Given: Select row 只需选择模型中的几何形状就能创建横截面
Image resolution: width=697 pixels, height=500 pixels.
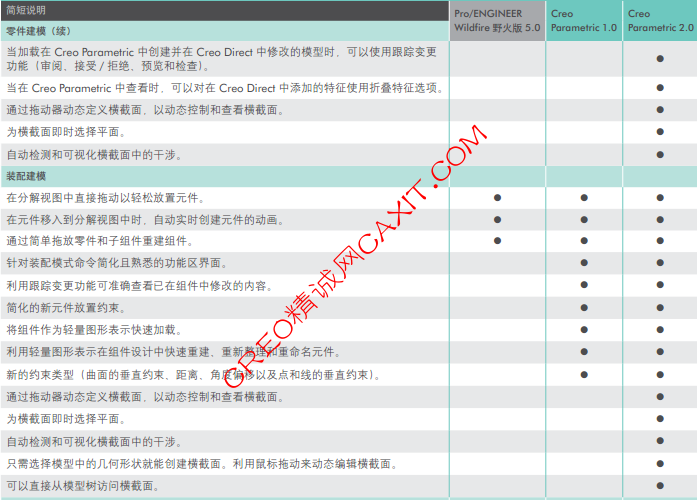Looking at the screenshot, I should (349, 464).
